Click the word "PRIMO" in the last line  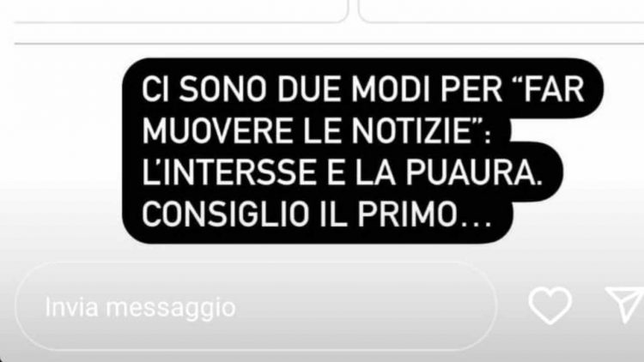408,214
